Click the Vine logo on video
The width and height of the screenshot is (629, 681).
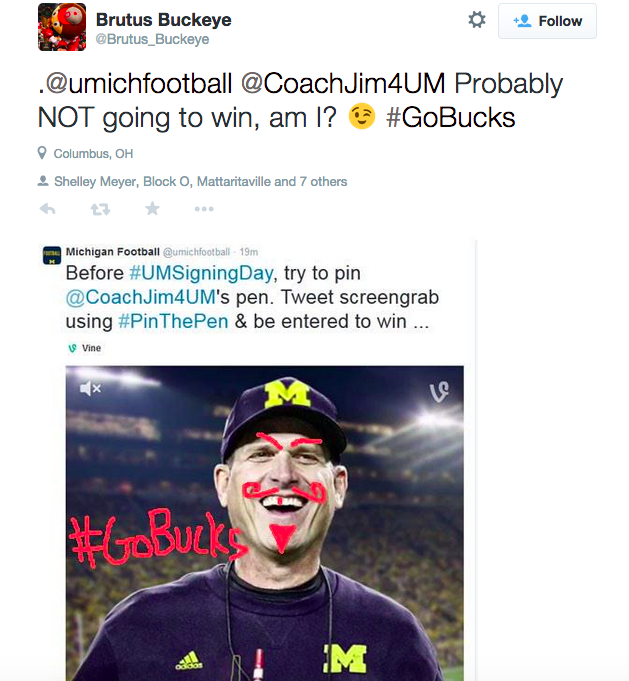tap(438, 391)
